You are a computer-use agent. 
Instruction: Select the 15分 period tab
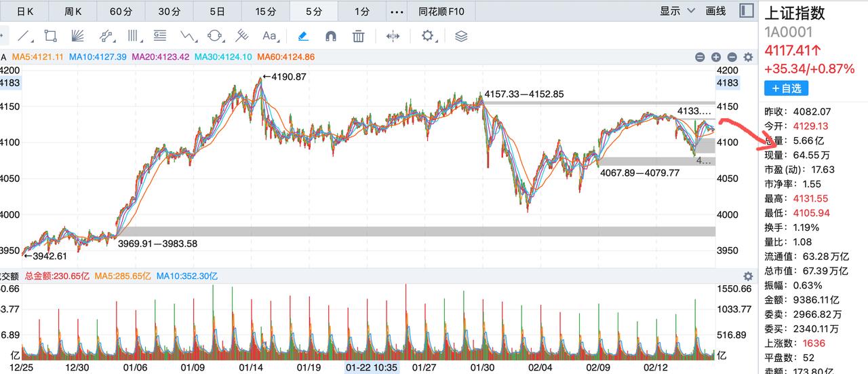click(x=265, y=11)
